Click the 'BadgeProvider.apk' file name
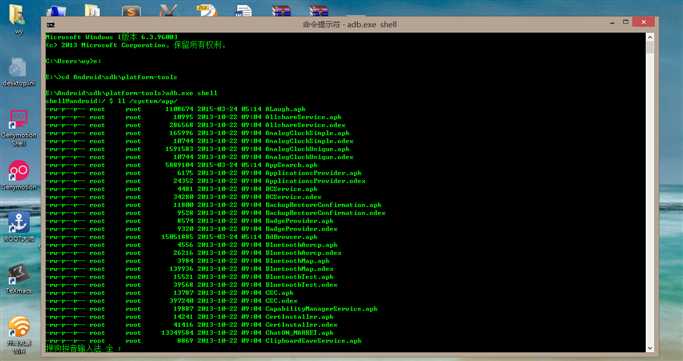Image resolution: width=683 pixels, height=361 pixels. [x=299, y=221]
